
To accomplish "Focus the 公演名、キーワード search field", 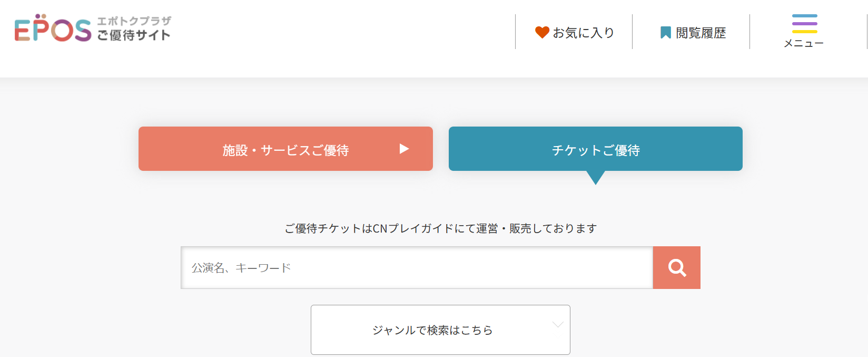I will pyautogui.click(x=416, y=267).
